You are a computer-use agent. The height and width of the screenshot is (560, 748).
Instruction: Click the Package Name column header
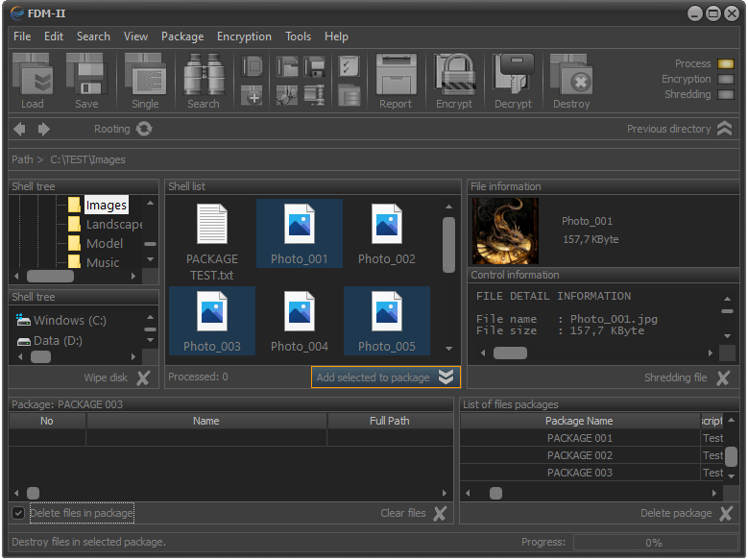point(580,421)
